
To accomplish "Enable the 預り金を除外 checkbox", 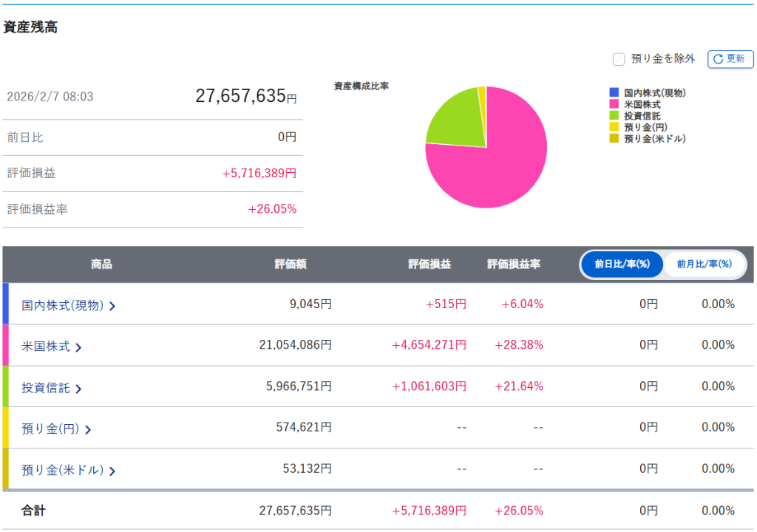I will [619, 59].
